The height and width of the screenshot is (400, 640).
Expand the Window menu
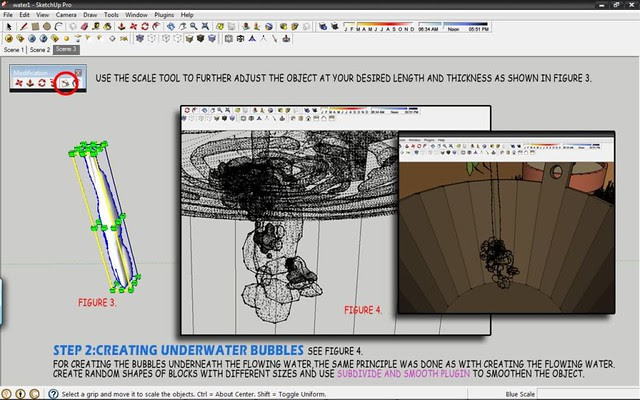[137, 16]
